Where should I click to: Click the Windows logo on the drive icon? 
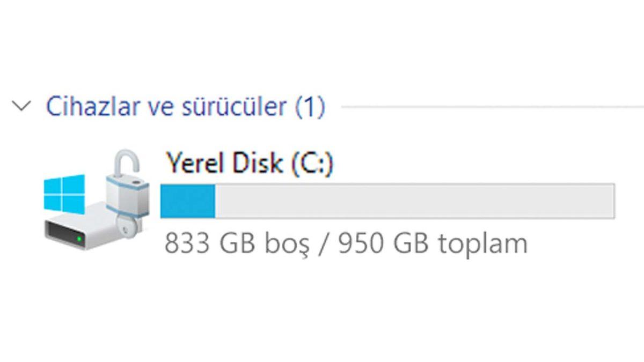click(64, 193)
